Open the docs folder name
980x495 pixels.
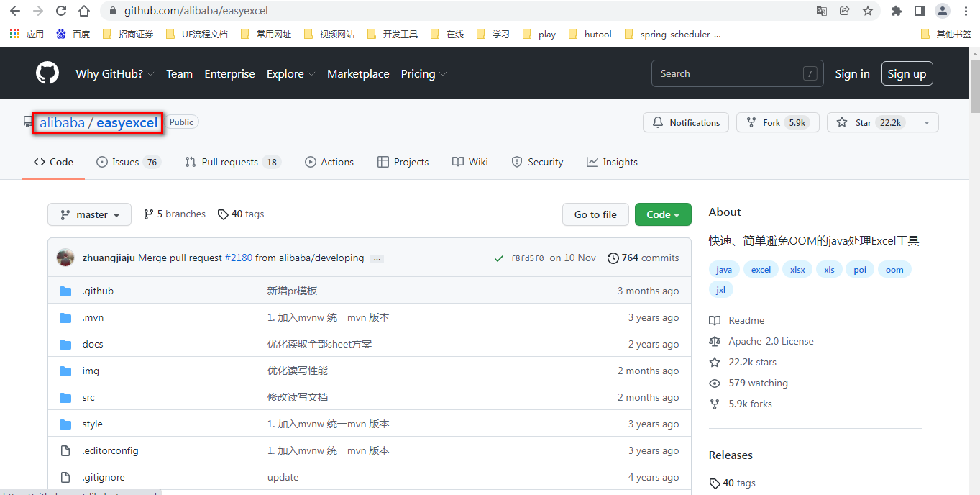point(93,344)
